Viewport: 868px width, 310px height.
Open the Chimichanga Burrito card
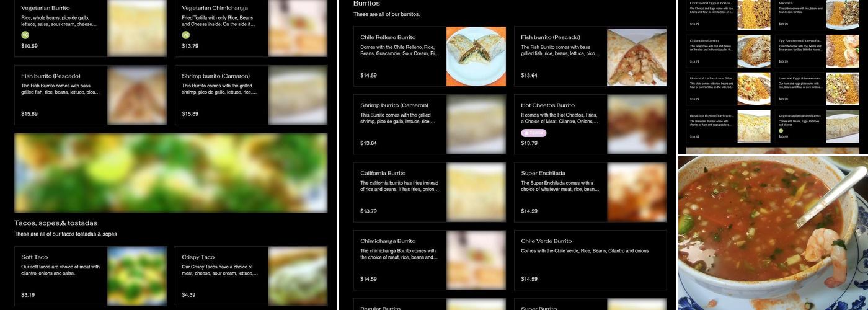pyautogui.click(x=430, y=260)
